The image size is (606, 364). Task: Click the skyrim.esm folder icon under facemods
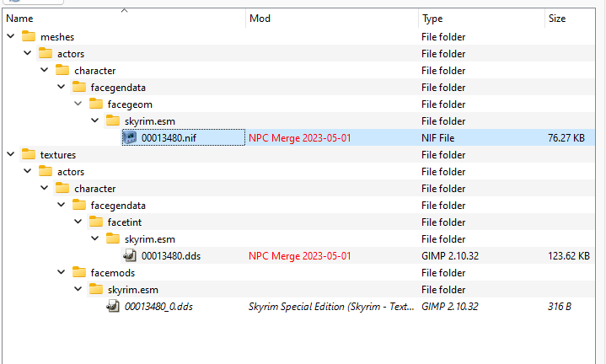pos(96,289)
